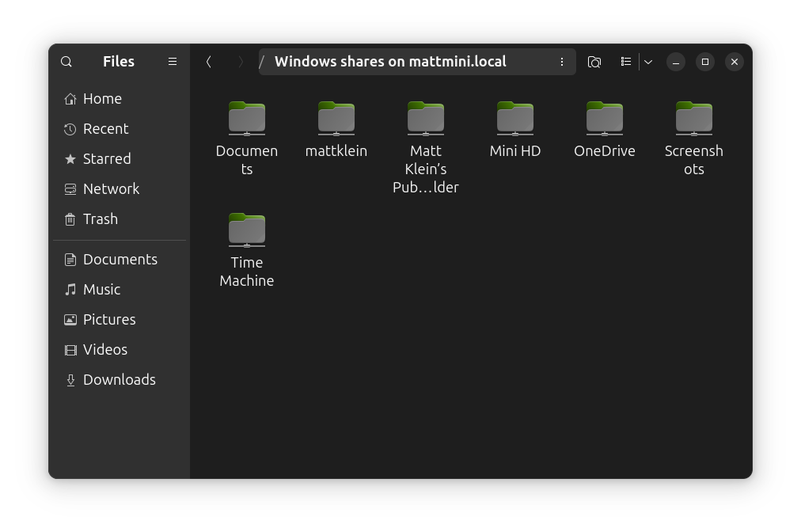Open Recent files in the sidebar
This screenshot has height=532, width=801.
pyautogui.click(x=105, y=129)
